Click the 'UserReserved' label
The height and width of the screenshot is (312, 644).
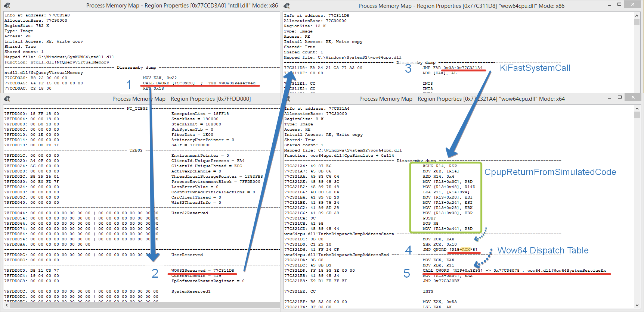pos(187,255)
